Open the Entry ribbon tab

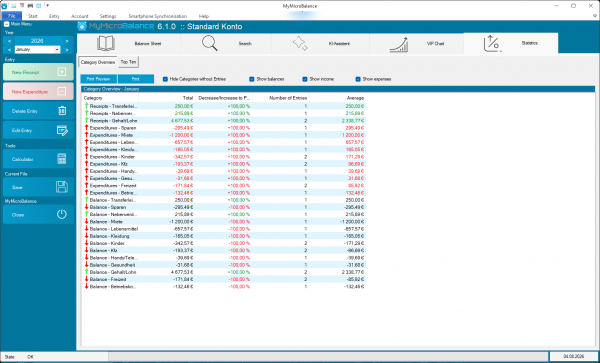point(54,16)
